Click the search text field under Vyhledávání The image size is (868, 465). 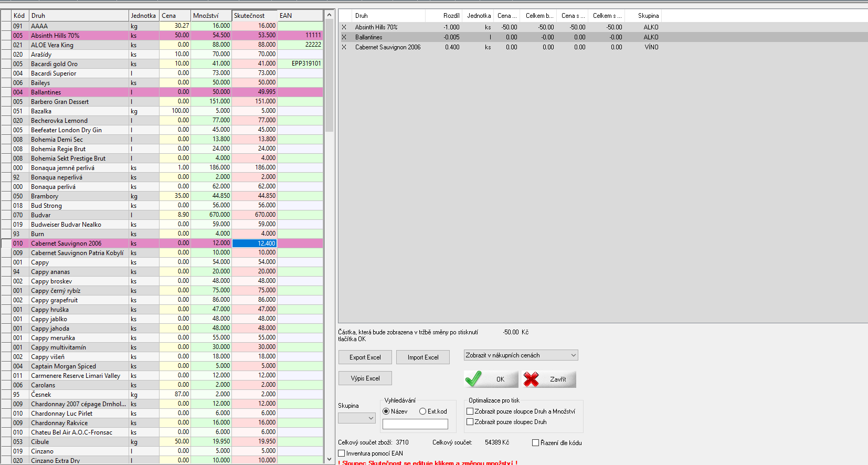[x=415, y=424]
